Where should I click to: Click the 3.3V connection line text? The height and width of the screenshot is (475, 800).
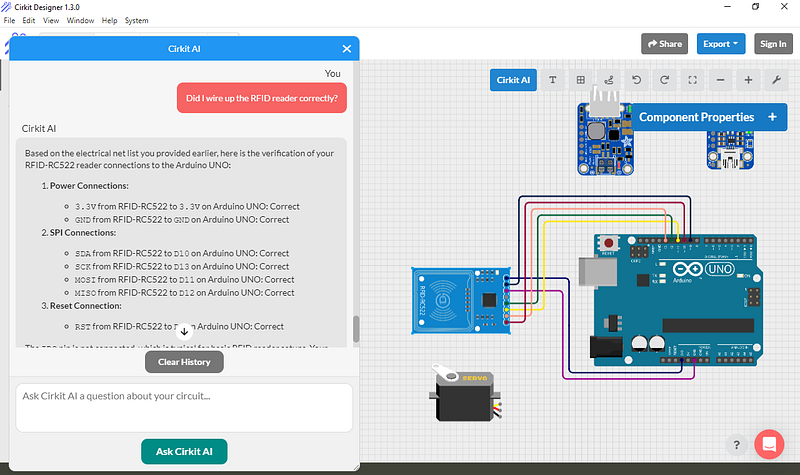pos(187,207)
